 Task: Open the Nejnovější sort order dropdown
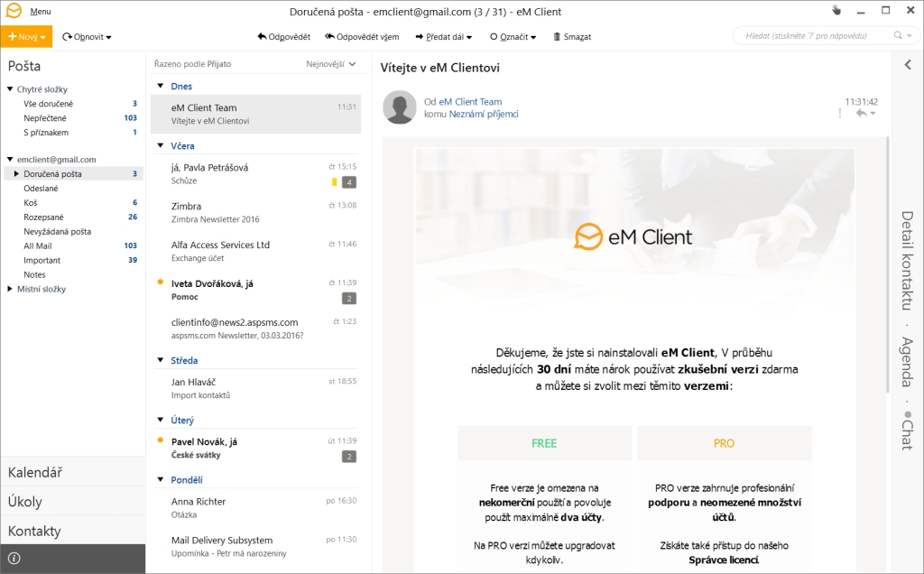[331, 64]
